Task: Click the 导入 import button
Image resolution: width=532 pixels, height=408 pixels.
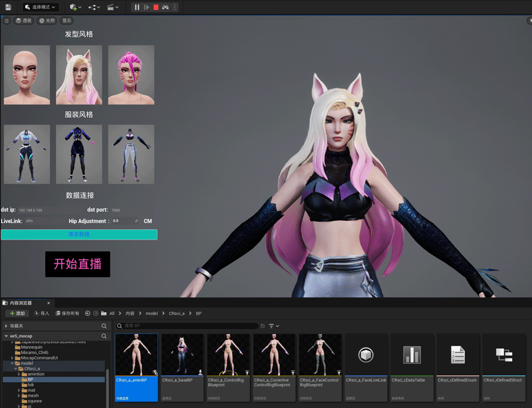Action: (x=42, y=313)
